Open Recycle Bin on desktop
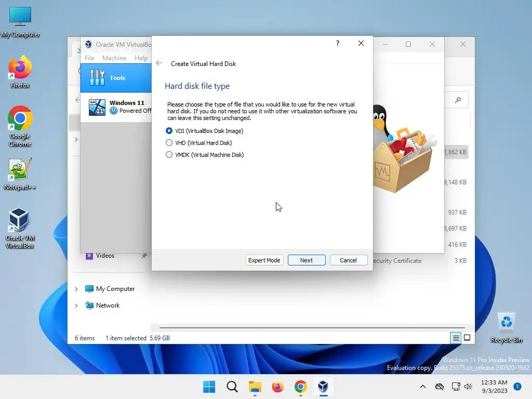 coord(506,328)
